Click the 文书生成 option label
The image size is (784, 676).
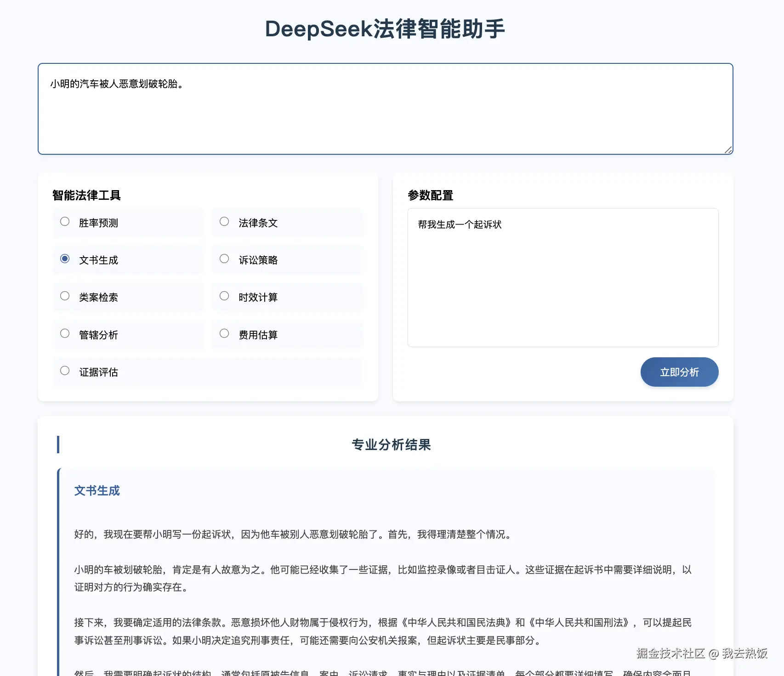tap(98, 260)
